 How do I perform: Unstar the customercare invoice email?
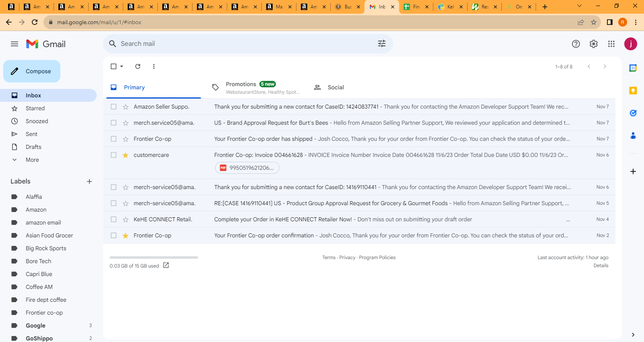(x=126, y=155)
